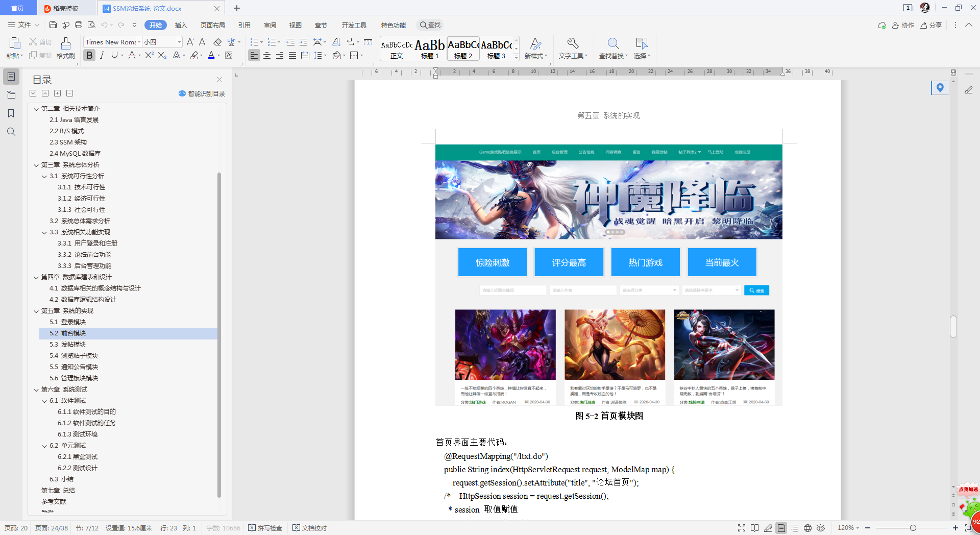
Task: Click the 分享 share button
Action: click(x=930, y=25)
